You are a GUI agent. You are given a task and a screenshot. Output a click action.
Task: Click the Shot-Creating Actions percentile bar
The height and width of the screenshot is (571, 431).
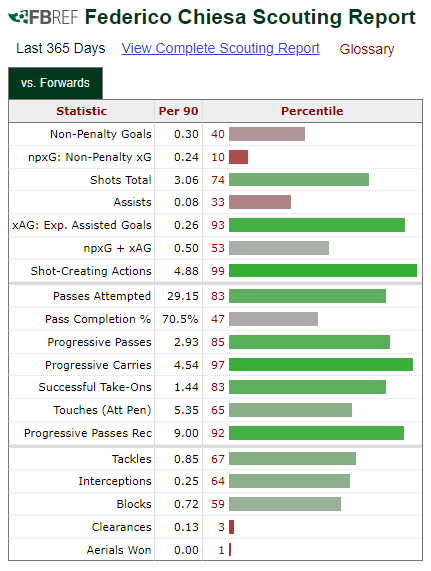323,271
